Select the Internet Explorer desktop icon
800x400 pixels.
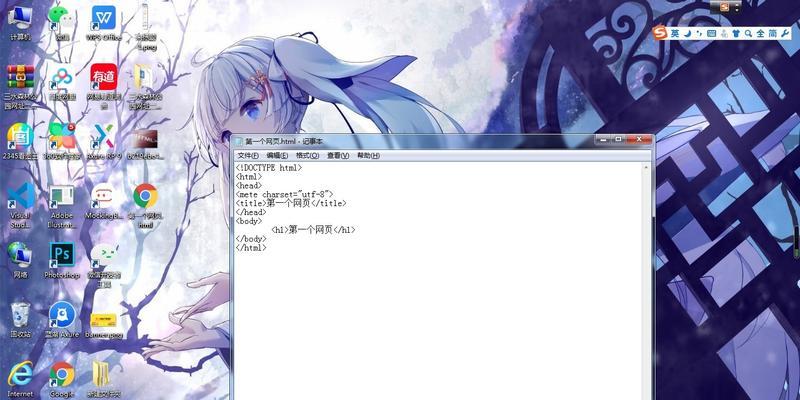pos(20,380)
